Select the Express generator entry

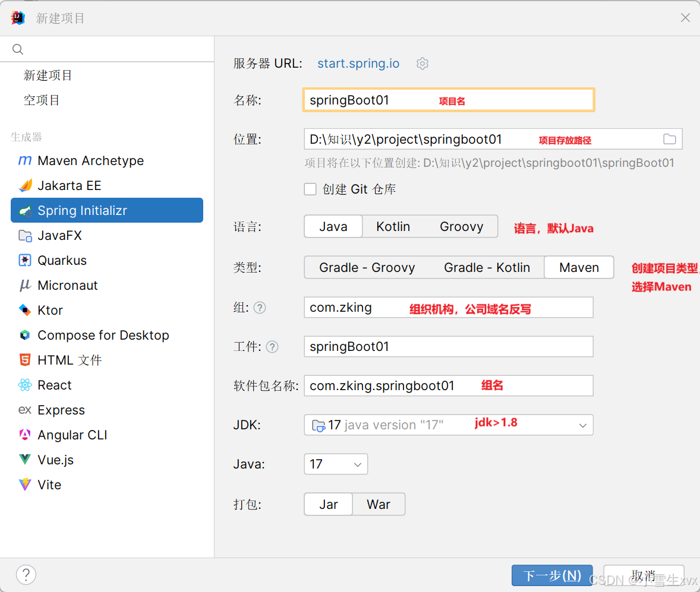(x=107, y=410)
